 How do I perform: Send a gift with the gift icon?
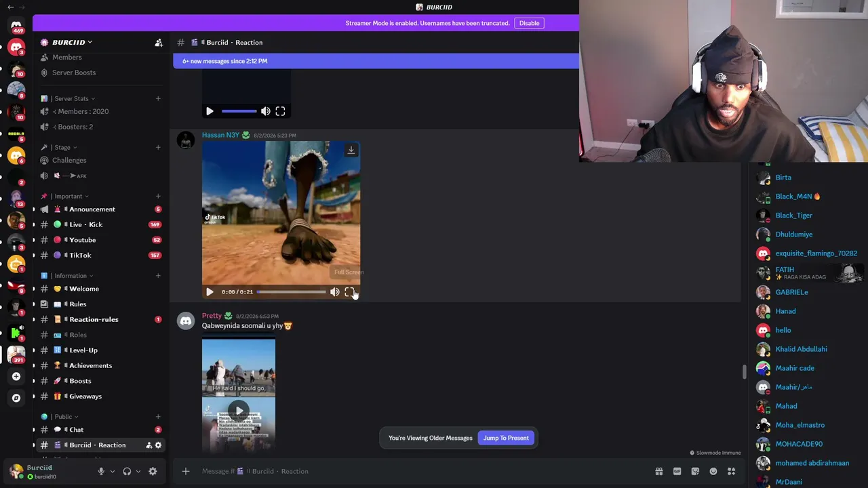pos(658,471)
